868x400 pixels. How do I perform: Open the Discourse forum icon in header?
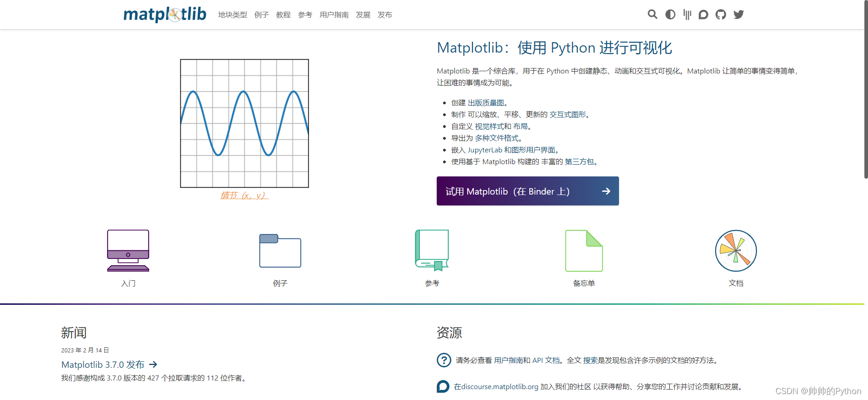tap(703, 15)
